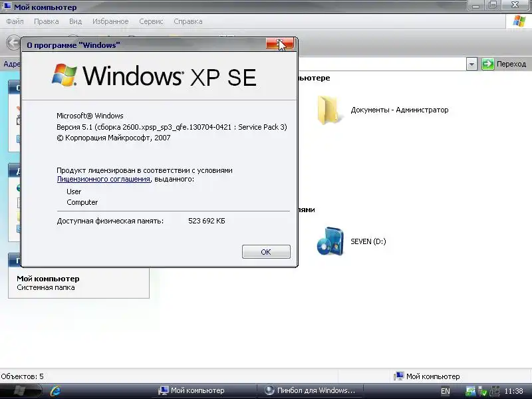Screen dimensions: 532x399
Task: Close the О программе Windows dialog
Action: coord(280,43)
